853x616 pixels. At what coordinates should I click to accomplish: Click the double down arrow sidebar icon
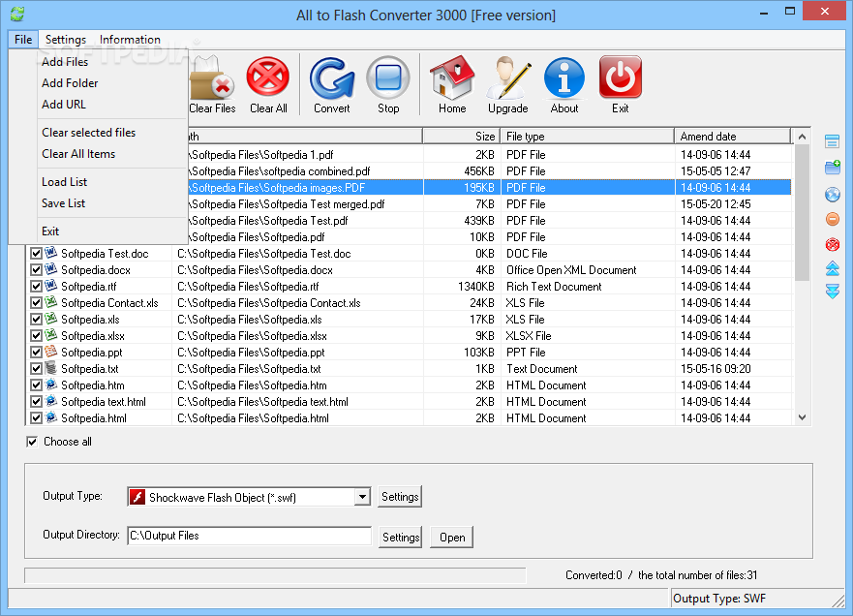tap(833, 292)
